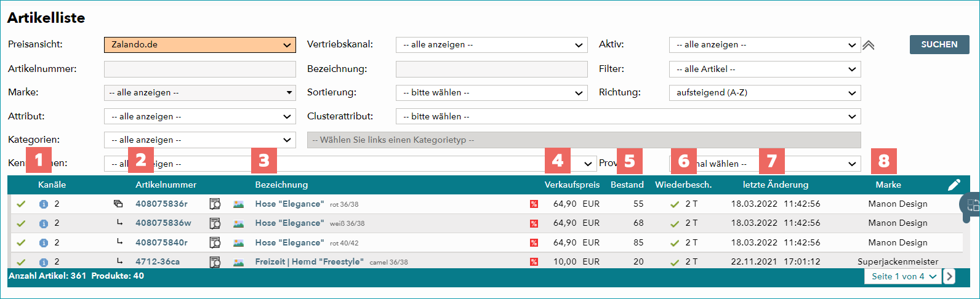The image size is (980, 299).
Task: Click the Anzahl Artikel: 361 footer text
Action: point(47,276)
